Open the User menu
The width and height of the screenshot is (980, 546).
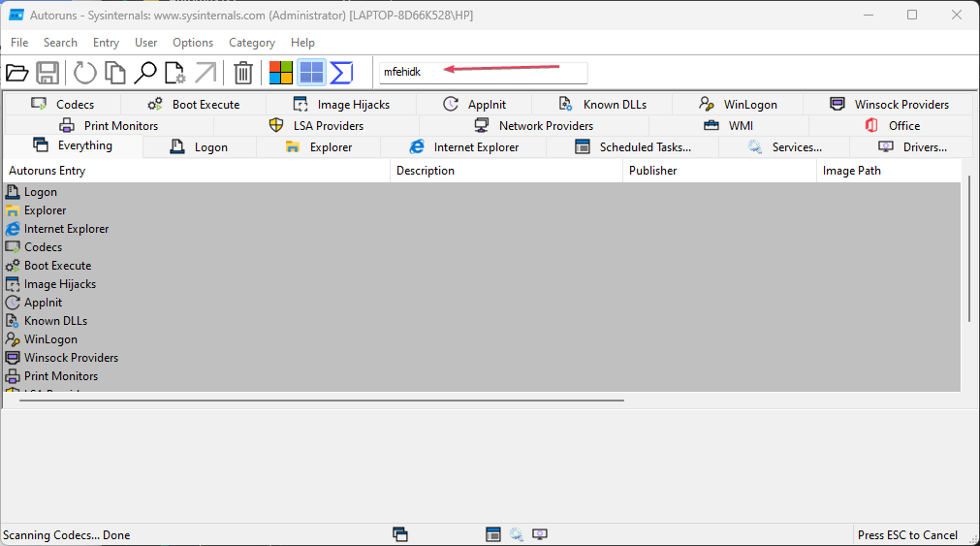pyautogui.click(x=146, y=43)
